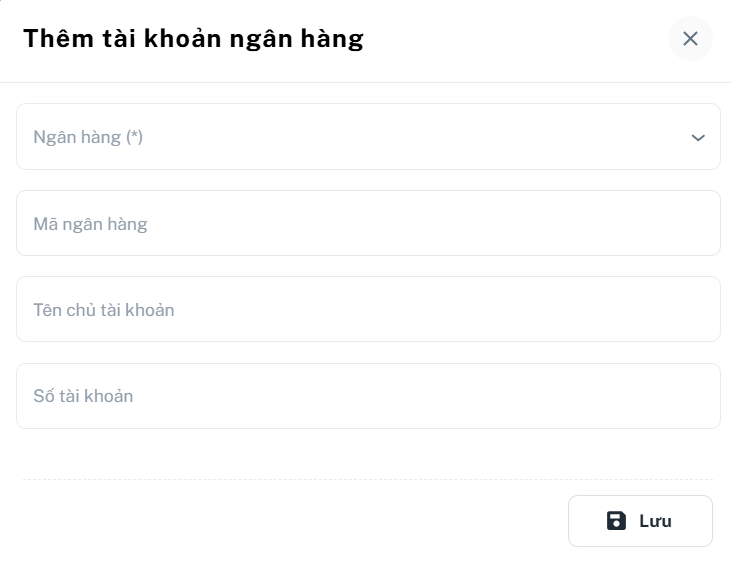Close the add bank account dialog

(690, 39)
